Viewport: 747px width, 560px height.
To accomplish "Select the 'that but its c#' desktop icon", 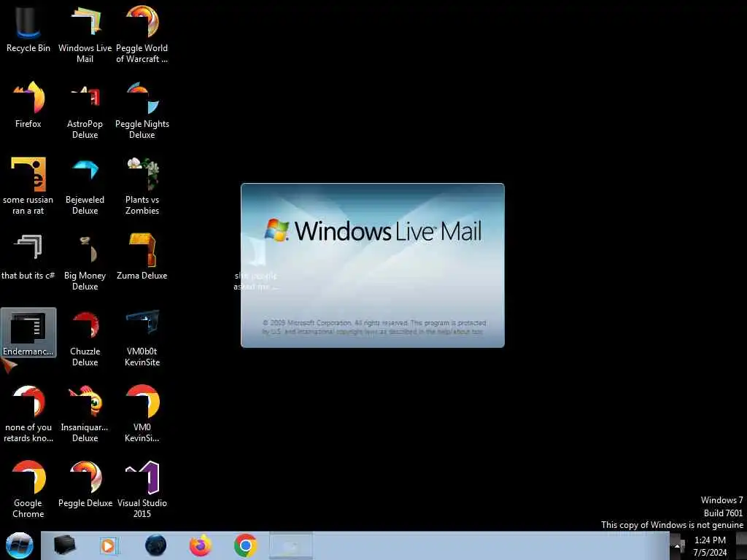I will [28, 256].
